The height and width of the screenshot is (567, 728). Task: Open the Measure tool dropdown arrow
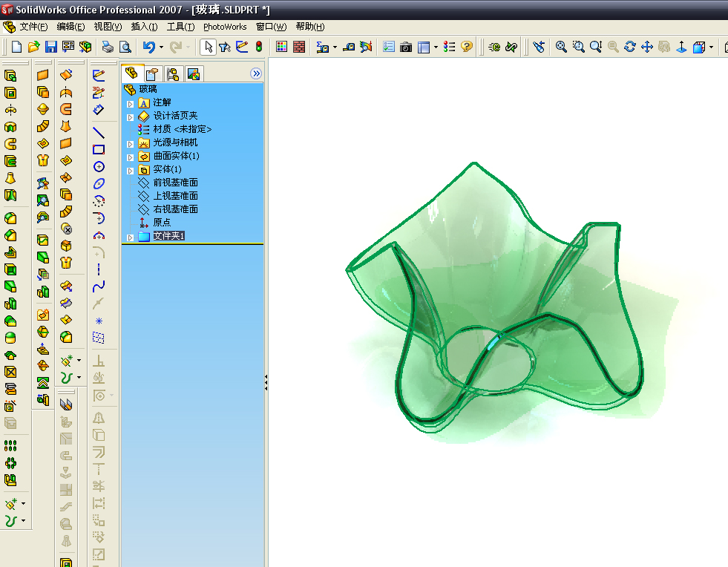point(335,47)
